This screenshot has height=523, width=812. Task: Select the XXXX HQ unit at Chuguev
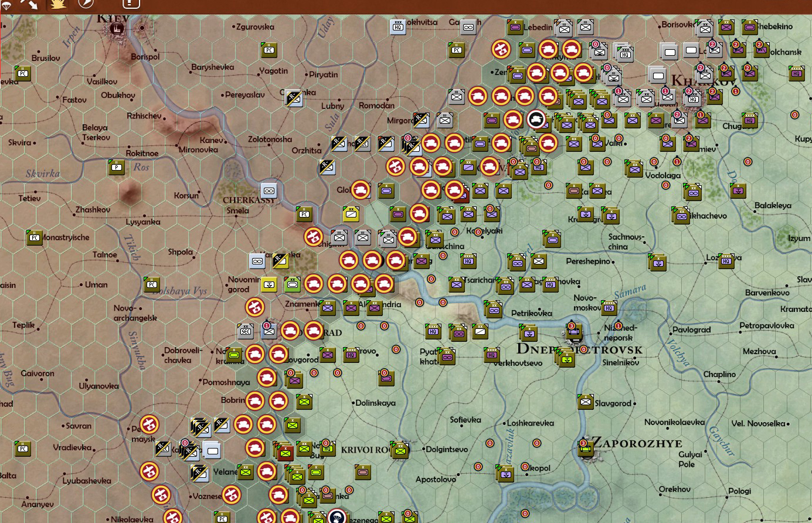(x=750, y=120)
